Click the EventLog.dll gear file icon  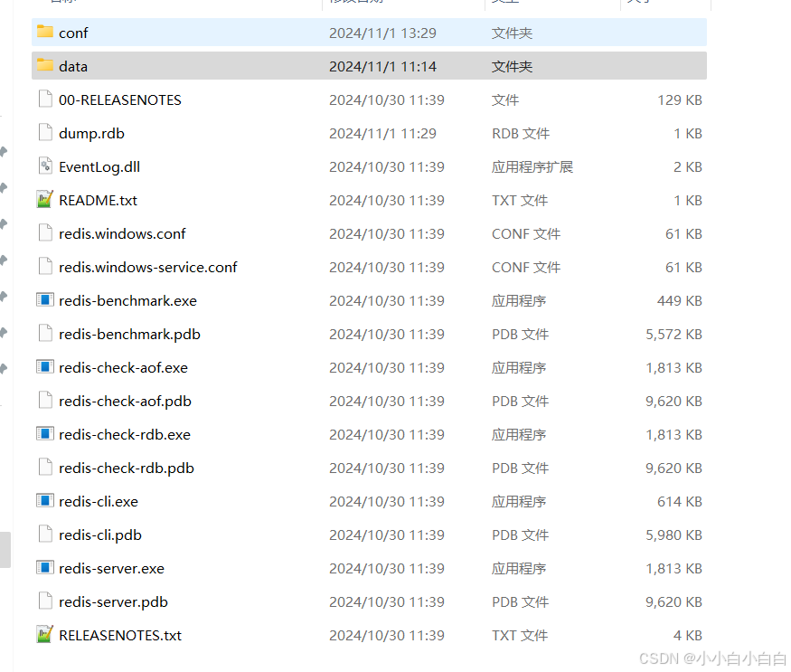(45, 166)
